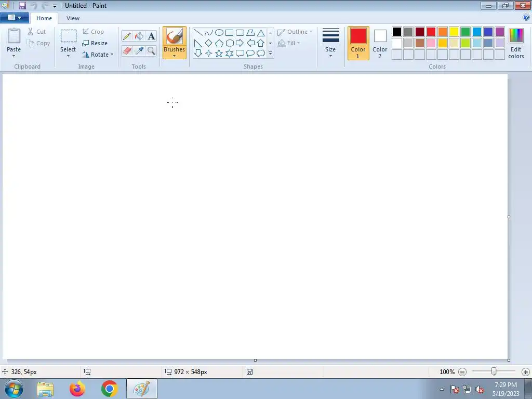Open the Paint file menu button
This screenshot has width=532, height=399.
[14, 18]
